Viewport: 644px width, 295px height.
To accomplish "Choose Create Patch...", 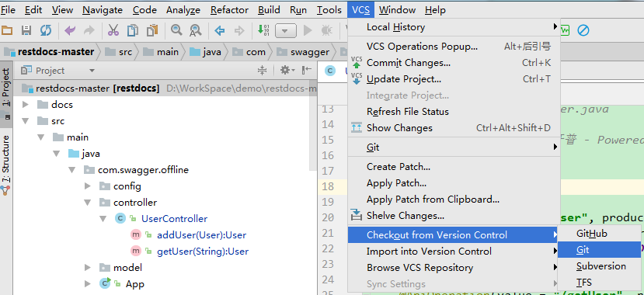I will pos(454,167).
